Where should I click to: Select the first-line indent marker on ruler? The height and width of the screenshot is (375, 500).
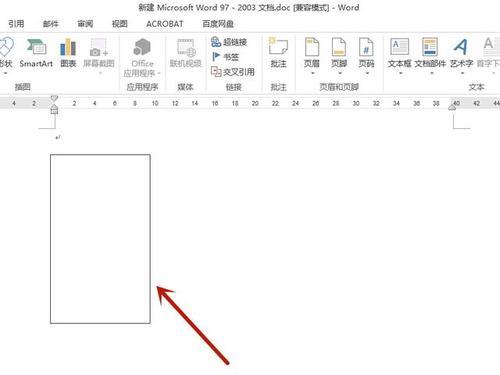[x=54, y=98]
